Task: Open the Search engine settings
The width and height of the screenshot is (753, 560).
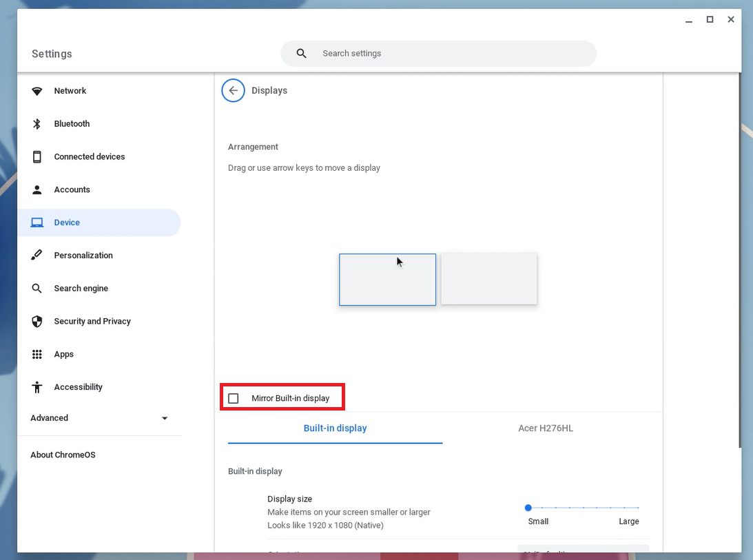Action: pyautogui.click(x=81, y=289)
